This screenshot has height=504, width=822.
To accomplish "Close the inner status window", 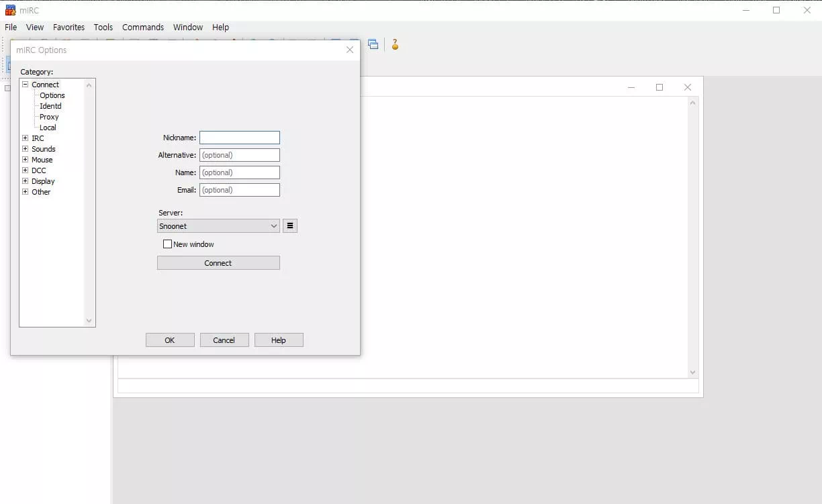I will [688, 87].
